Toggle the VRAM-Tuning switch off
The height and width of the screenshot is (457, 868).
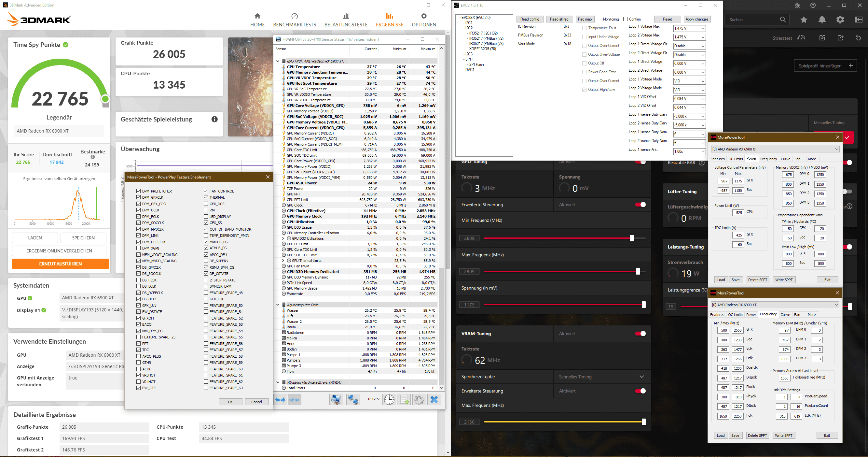640,334
